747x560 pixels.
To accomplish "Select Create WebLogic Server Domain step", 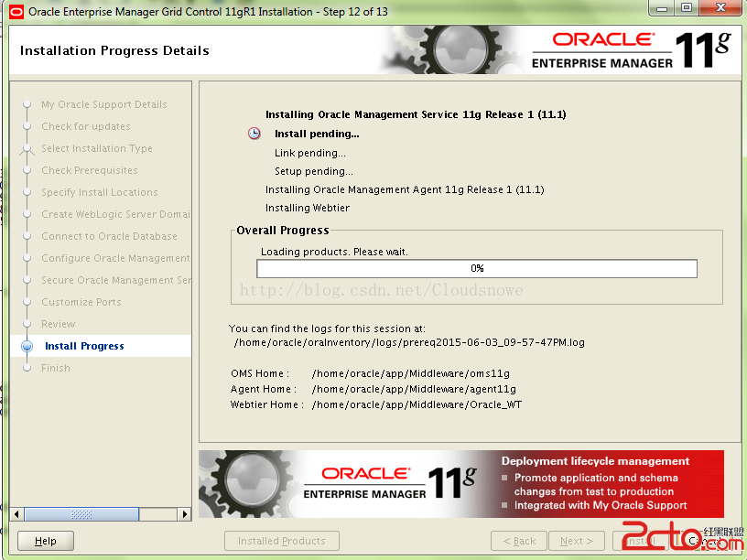I will pyautogui.click(x=115, y=214).
